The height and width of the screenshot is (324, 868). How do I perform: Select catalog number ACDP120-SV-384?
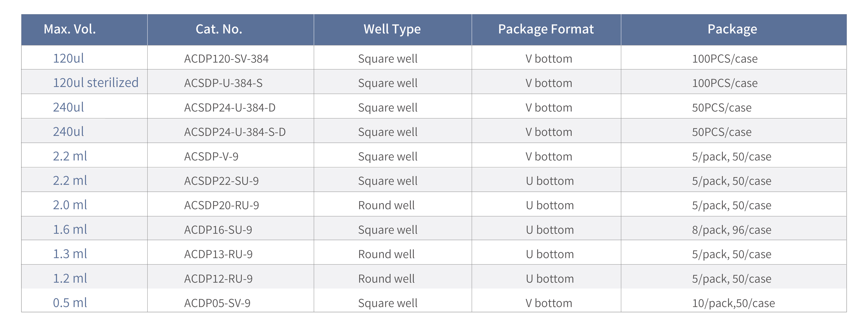(226, 59)
